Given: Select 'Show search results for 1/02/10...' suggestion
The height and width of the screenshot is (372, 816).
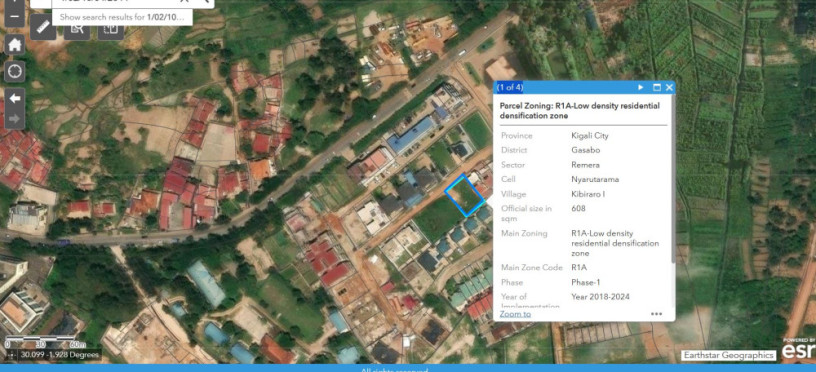Looking at the screenshot, I should point(122,17).
